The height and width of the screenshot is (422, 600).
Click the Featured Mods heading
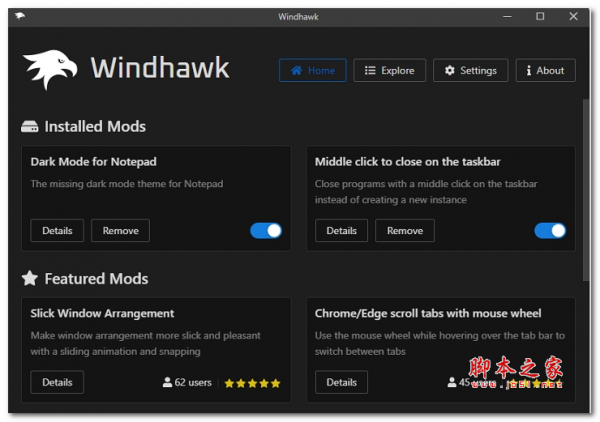[96, 279]
